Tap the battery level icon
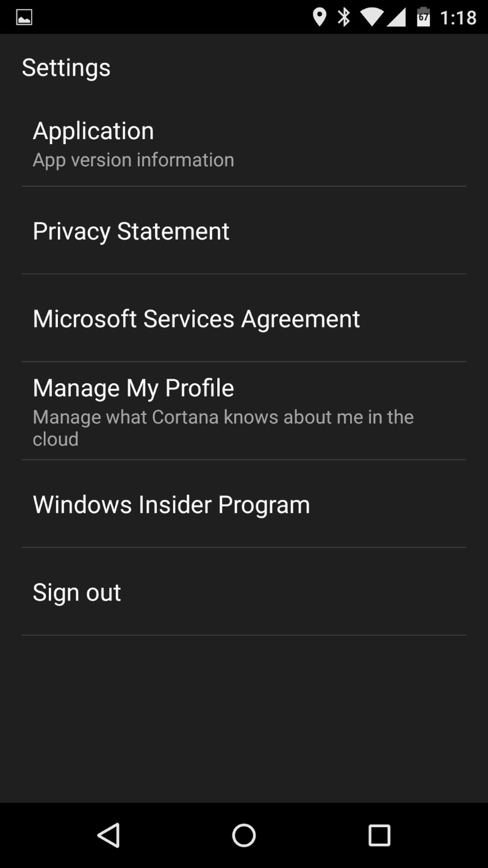 [x=423, y=17]
